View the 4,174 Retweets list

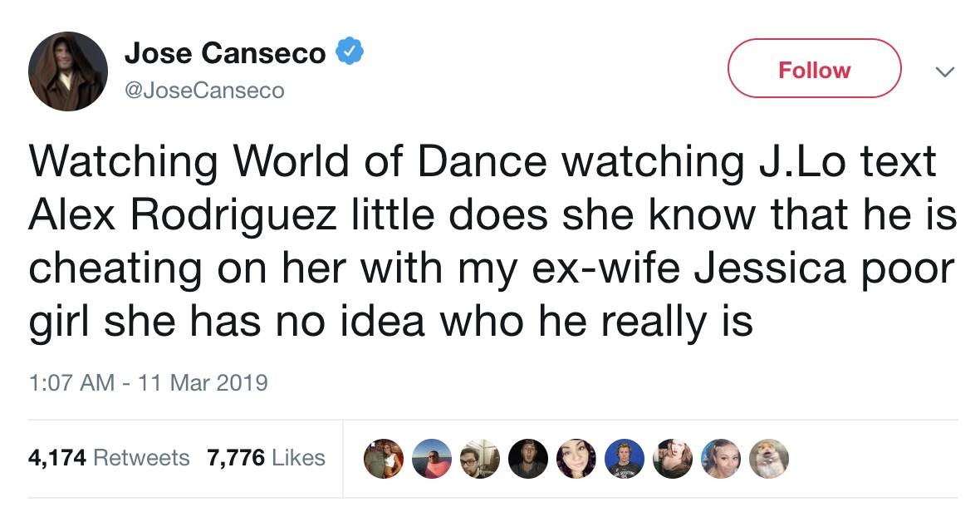(109, 457)
